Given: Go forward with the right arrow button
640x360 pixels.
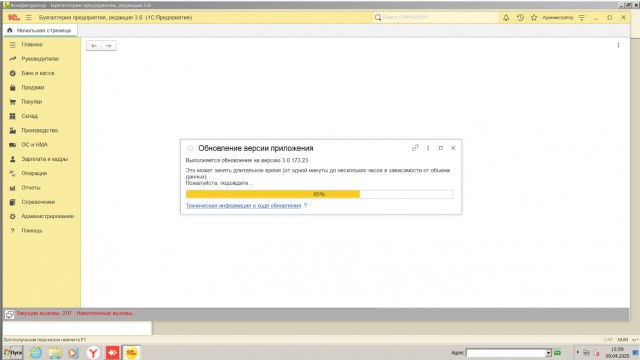Looking at the screenshot, I should point(109,46).
